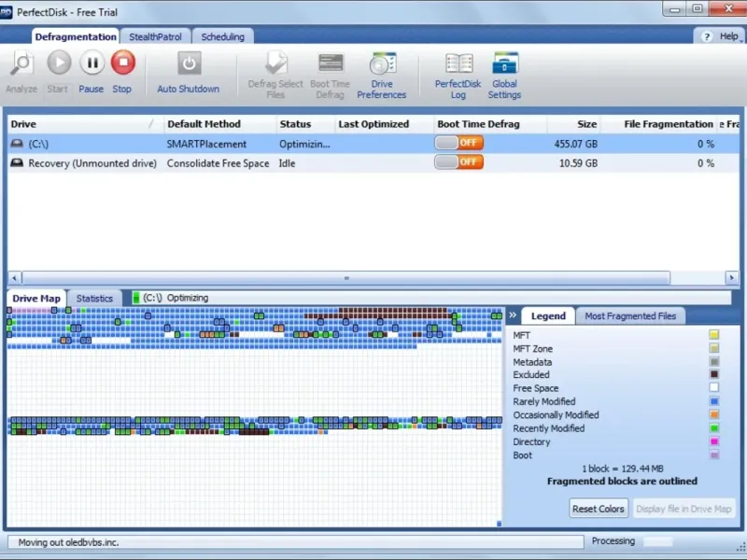Change the Directory color swatch
747x560 pixels.
713,441
